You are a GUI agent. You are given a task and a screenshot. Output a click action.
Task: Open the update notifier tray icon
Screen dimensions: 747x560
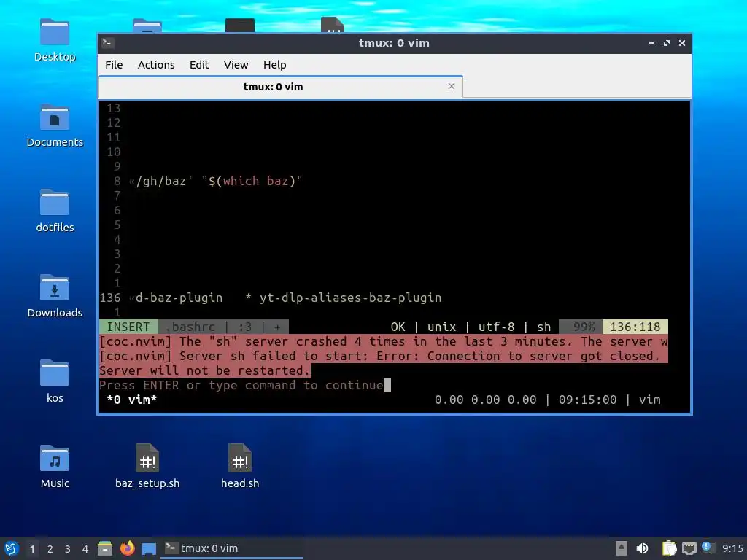click(x=707, y=548)
